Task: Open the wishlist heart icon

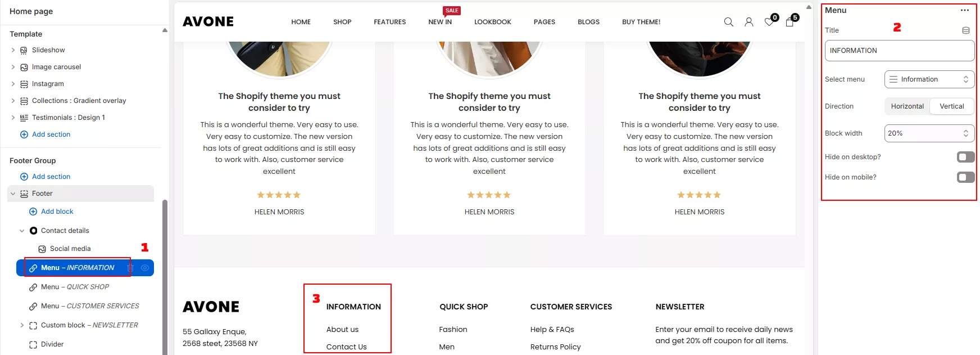Action: [769, 22]
